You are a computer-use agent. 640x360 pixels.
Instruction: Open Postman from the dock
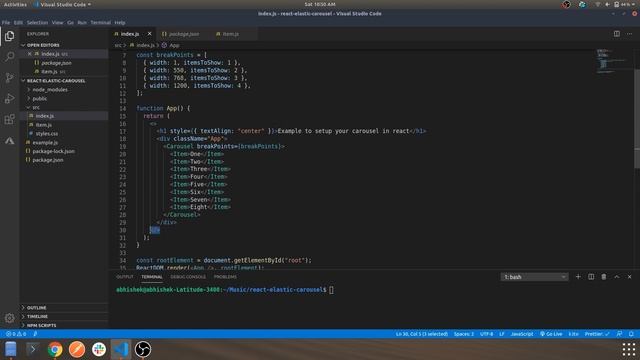tap(77, 349)
